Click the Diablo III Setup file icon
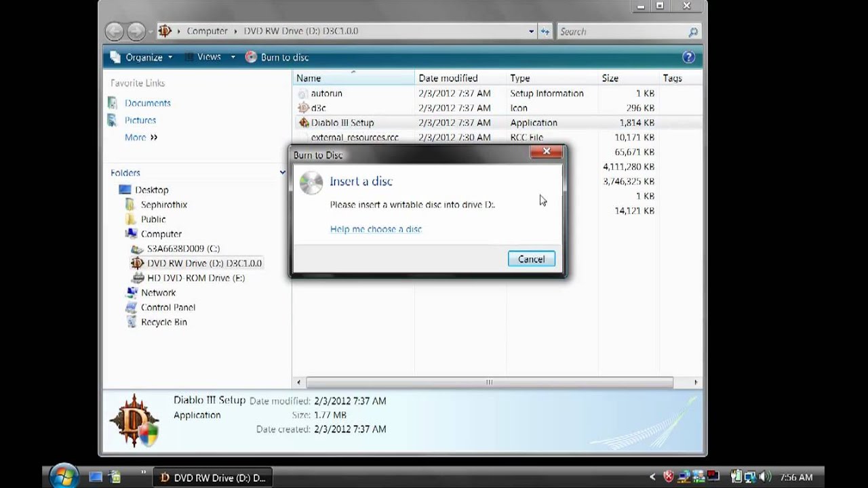868x488 pixels. (303, 123)
